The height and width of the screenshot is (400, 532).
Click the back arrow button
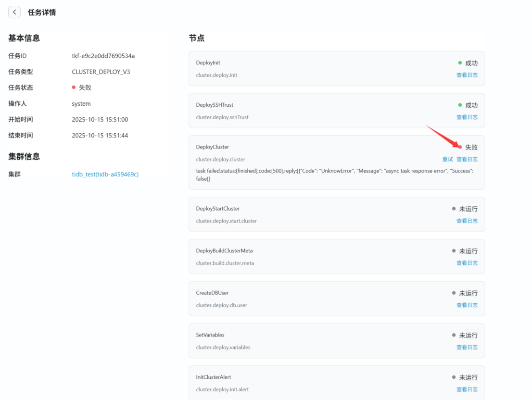[14, 12]
